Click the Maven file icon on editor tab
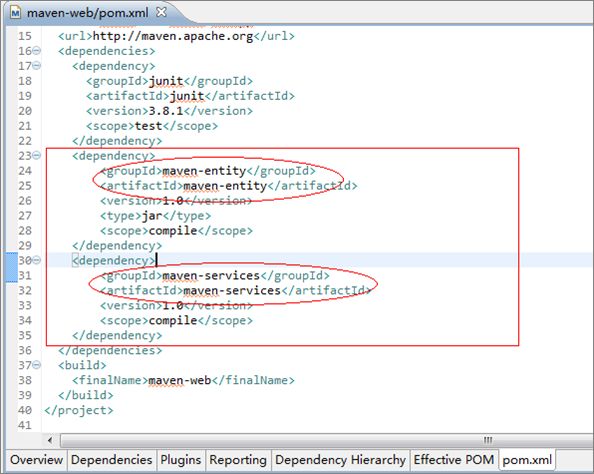The image size is (594, 474). point(15,13)
